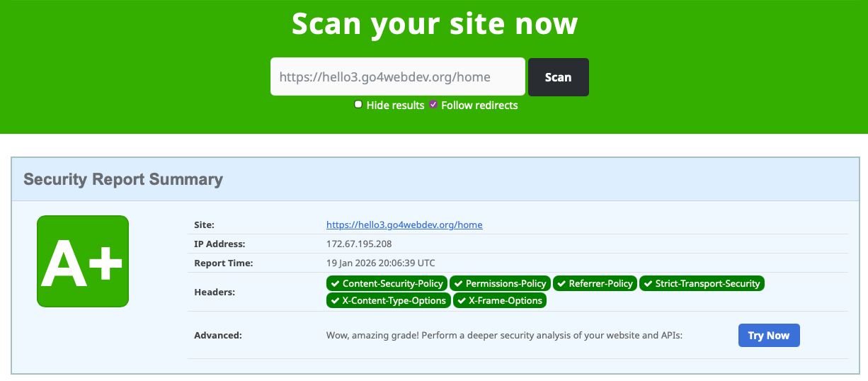Click the Follow redirects label
This screenshot has width=868, height=381.
479,105
